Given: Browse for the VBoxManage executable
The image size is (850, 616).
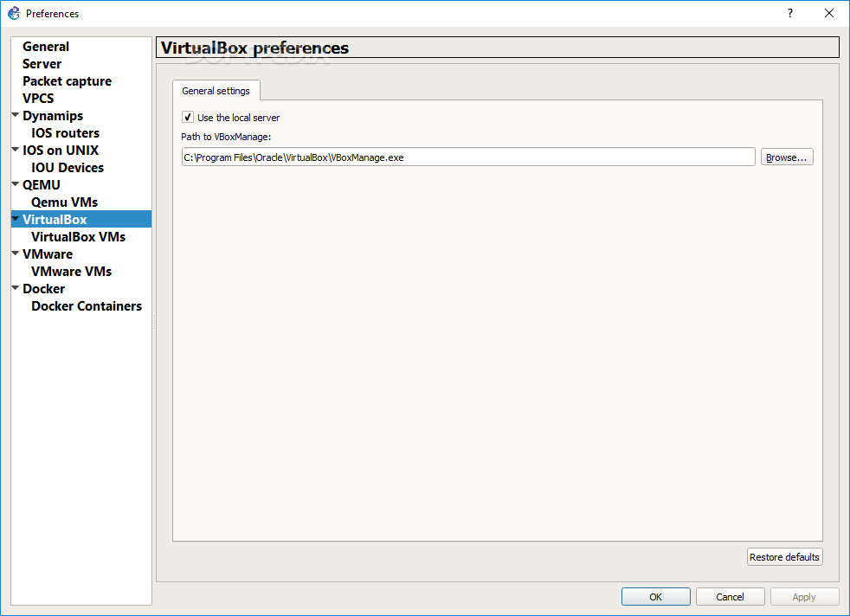Looking at the screenshot, I should pos(787,157).
